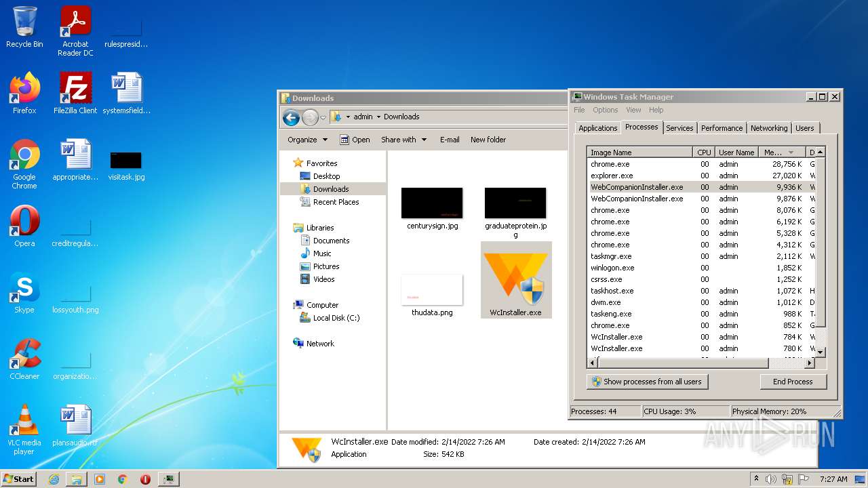Select thudata.png thumbnail
This screenshot has height=488, width=868.
[432, 296]
